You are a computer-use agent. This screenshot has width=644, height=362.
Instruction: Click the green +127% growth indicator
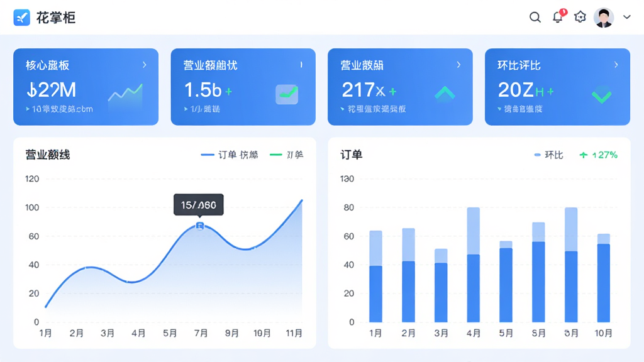pos(599,155)
